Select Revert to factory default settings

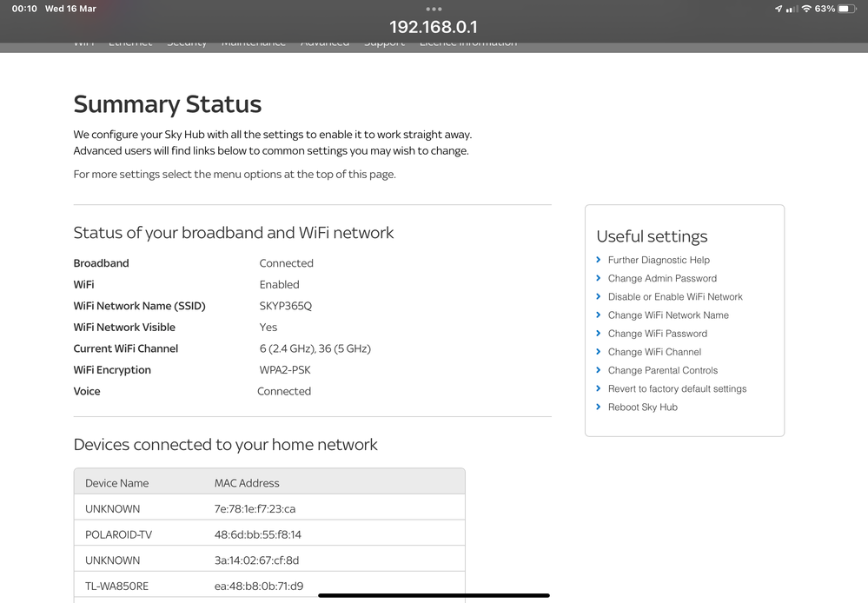click(677, 388)
